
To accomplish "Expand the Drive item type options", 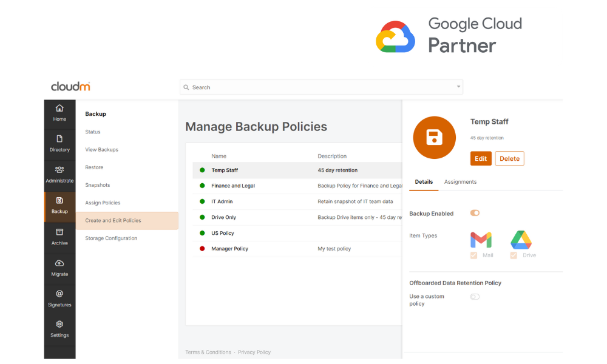I will pyautogui.click(x=515, y=255).
